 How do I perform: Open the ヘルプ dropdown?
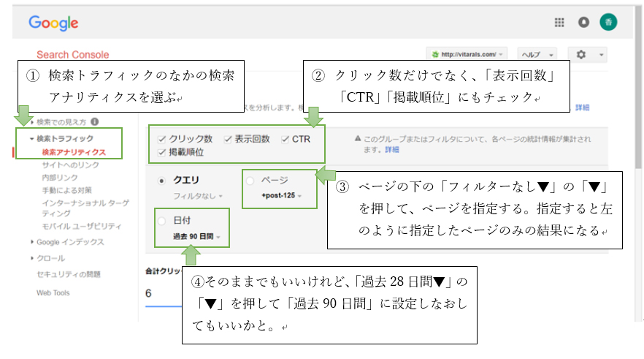click(537, 54)
